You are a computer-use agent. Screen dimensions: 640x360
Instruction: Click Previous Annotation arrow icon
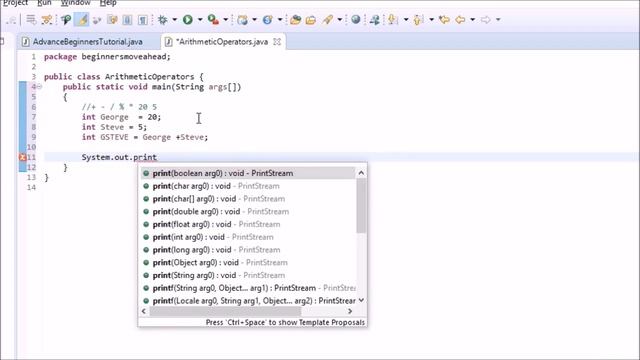tap(418, 20)
